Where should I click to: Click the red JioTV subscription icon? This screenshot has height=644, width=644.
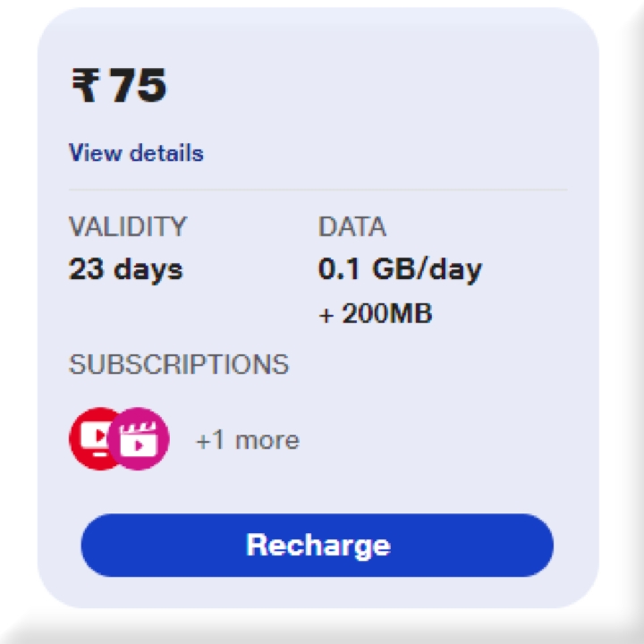coord(92,438)
